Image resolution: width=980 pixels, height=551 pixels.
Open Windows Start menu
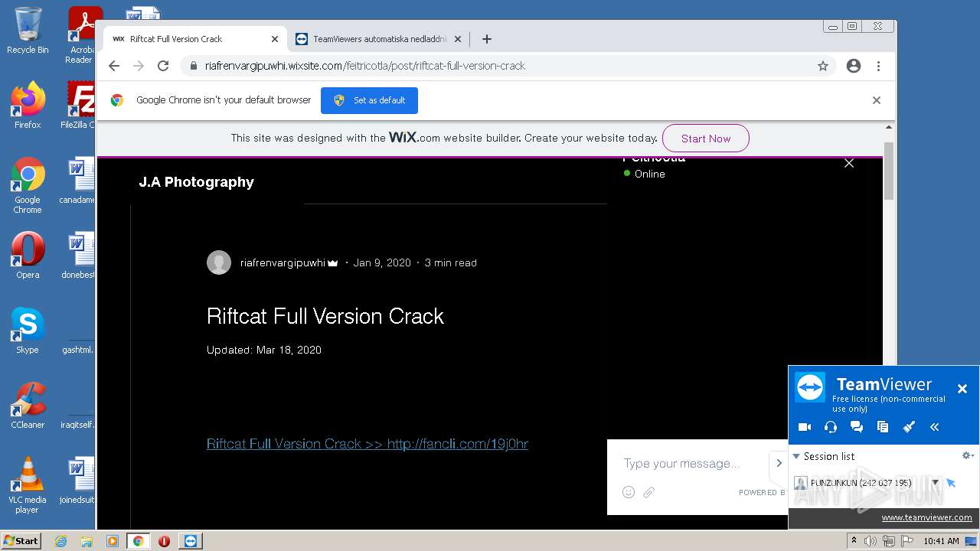point(21,540)
